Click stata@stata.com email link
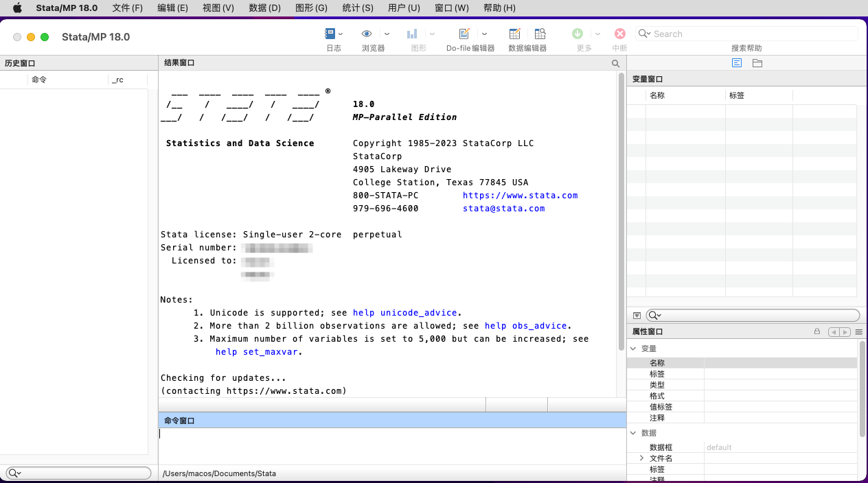This screenshot has height=483, width=868. [x=503, y=209]
